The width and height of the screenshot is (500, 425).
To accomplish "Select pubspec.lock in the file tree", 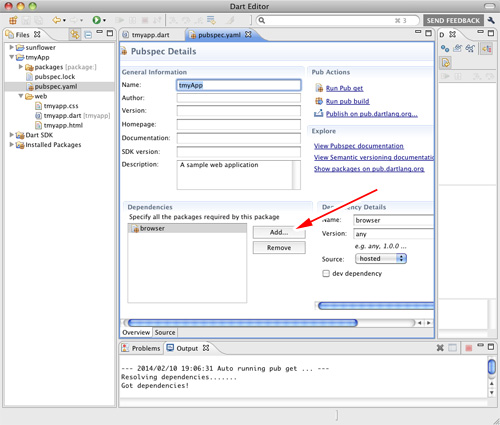I will [55, 77].
